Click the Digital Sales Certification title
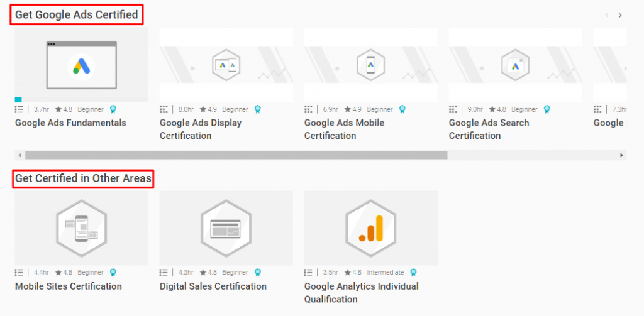The height and width of the screenshot is (316, 644). pos(213,286)
